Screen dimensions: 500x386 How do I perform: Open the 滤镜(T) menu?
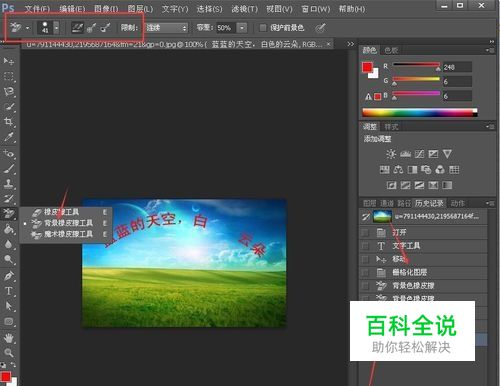[244, 9]
